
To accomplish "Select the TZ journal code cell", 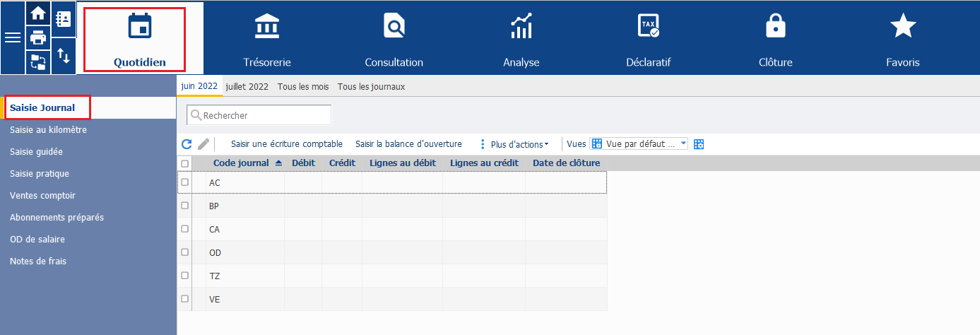I will tap(244, 276).
